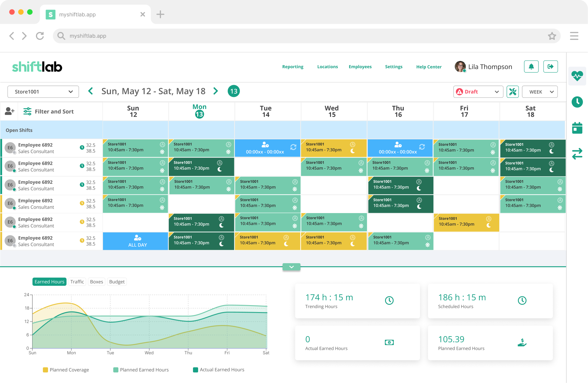Click the logout arrow icon
Image resolution: width=588 pixels, height=383 pixels.
tap(551, 67)
